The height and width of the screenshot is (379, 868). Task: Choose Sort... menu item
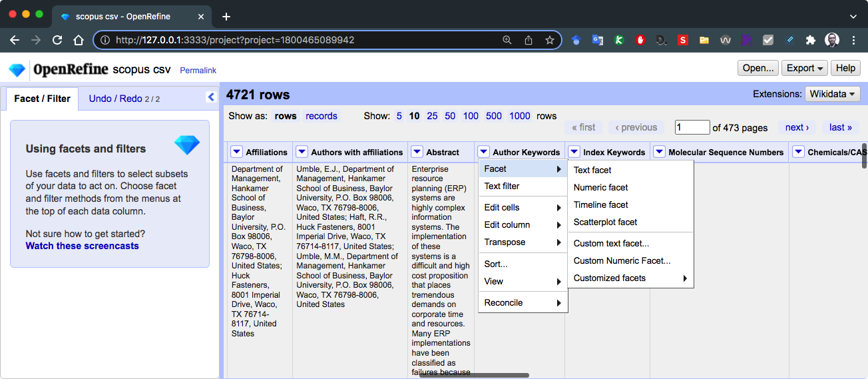coord(523,264)
